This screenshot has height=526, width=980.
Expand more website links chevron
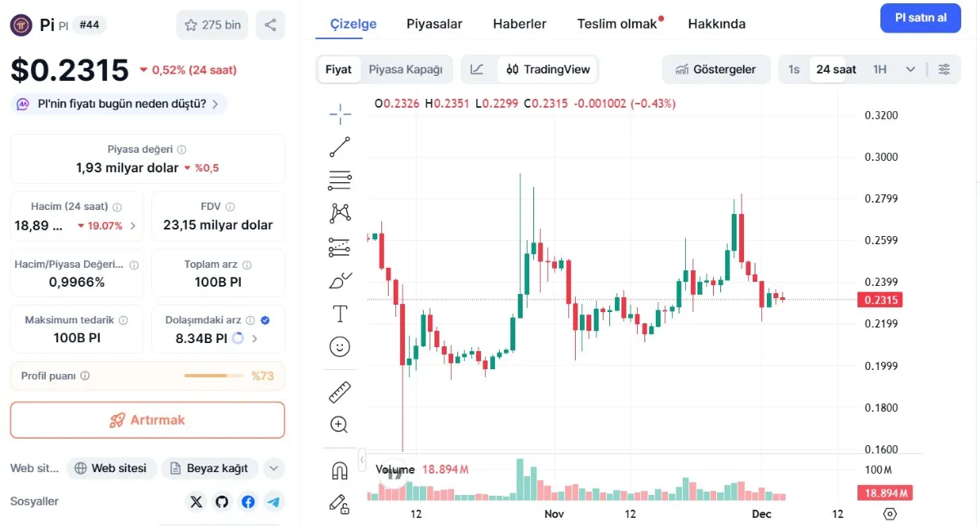pos(274,468)
